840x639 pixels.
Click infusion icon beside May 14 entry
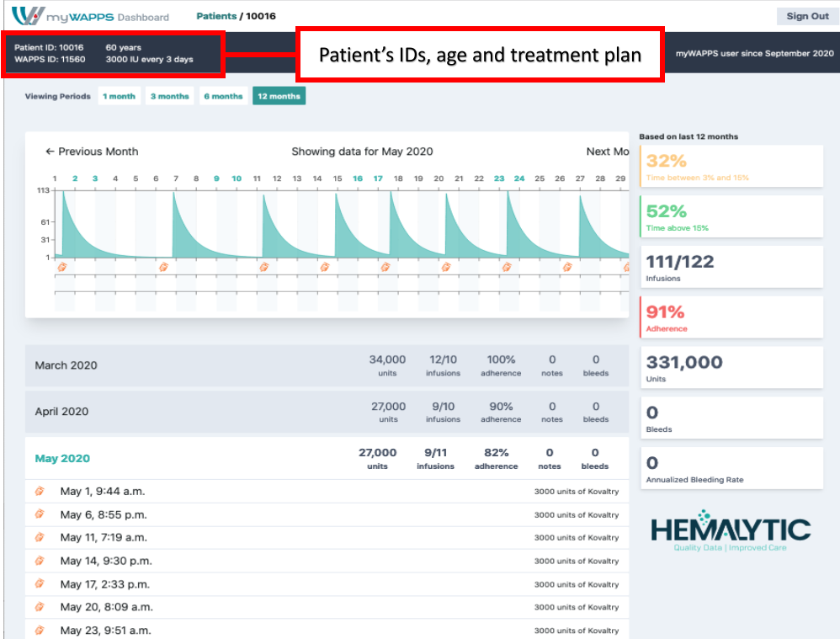(39, 561)
